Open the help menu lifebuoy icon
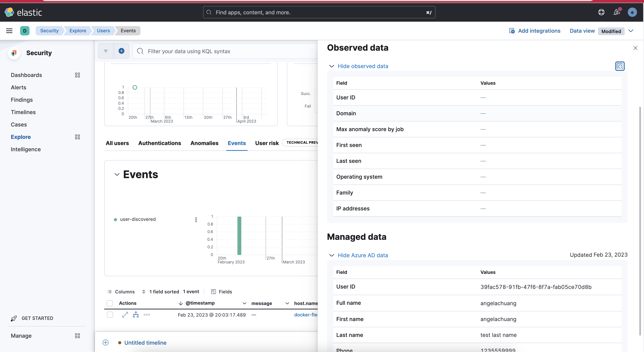 [601, 12]
